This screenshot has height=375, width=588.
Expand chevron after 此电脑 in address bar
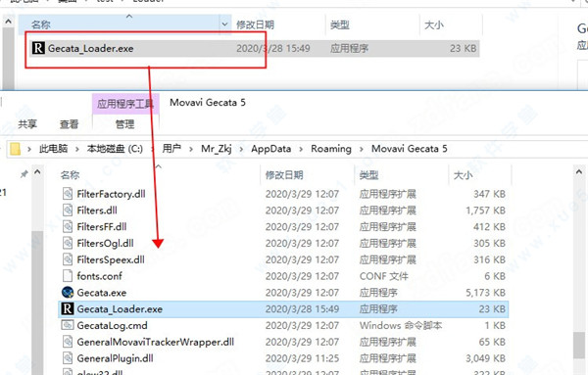tap(76, 149)
